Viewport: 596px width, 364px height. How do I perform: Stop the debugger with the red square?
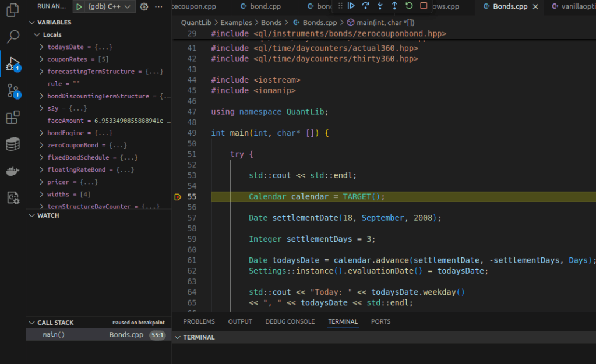point(424,6)
